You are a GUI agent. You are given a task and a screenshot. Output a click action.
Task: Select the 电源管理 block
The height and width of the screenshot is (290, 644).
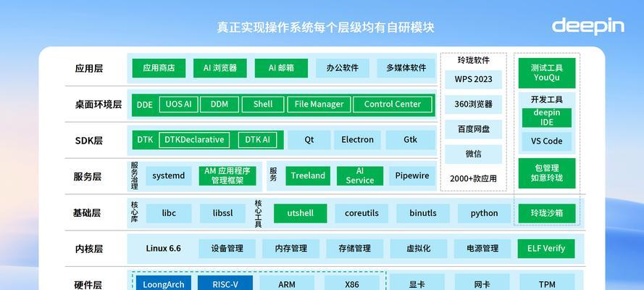(482, 249)
